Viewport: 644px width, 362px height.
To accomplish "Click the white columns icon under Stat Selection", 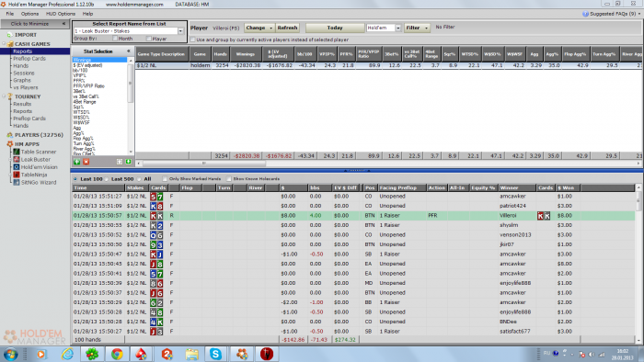I will coord(120,162).
